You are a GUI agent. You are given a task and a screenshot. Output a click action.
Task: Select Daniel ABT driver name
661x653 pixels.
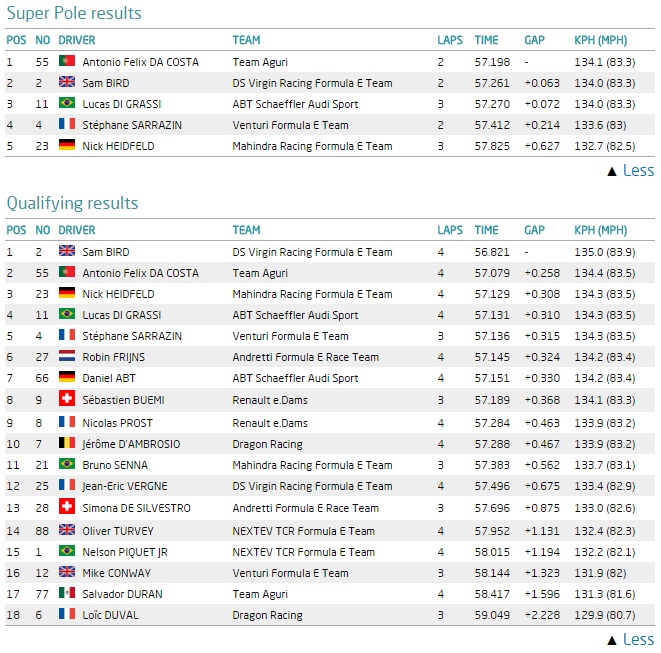click(x=109, y=379)
